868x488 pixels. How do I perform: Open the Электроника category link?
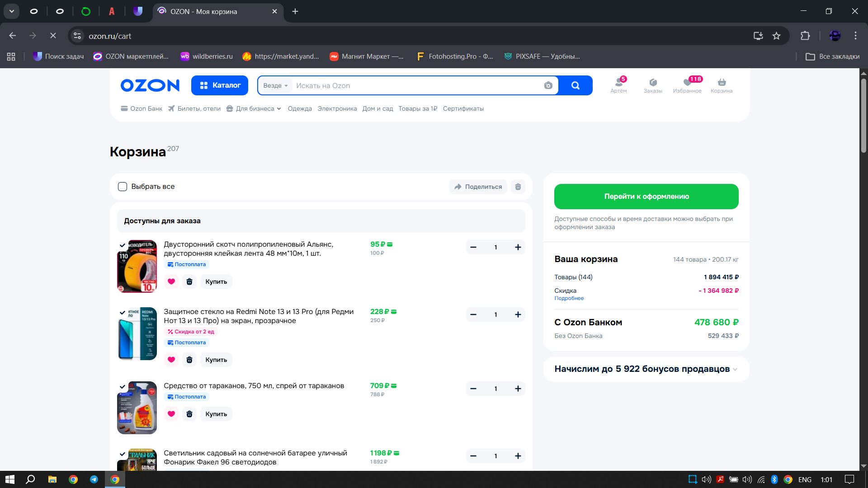[x=337, y=108]
